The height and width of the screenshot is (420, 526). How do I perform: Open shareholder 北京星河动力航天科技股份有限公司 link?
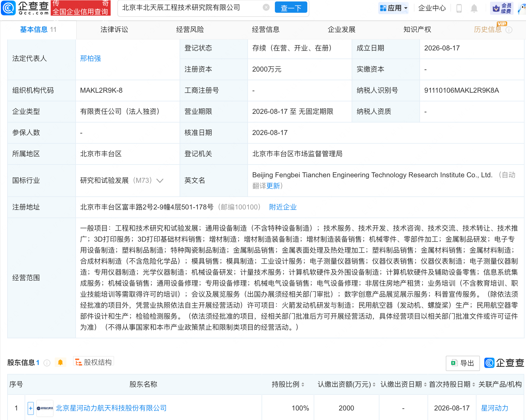coord(111,408)
